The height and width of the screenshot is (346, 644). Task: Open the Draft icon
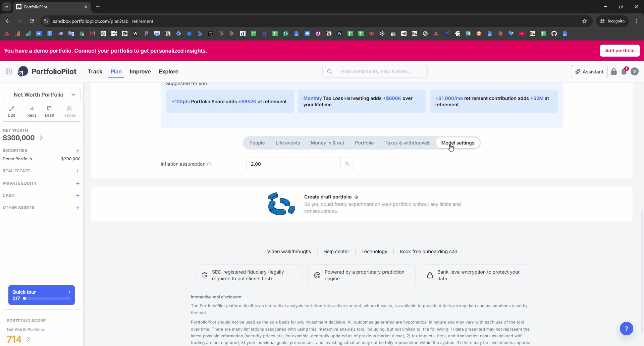point(50,111)
